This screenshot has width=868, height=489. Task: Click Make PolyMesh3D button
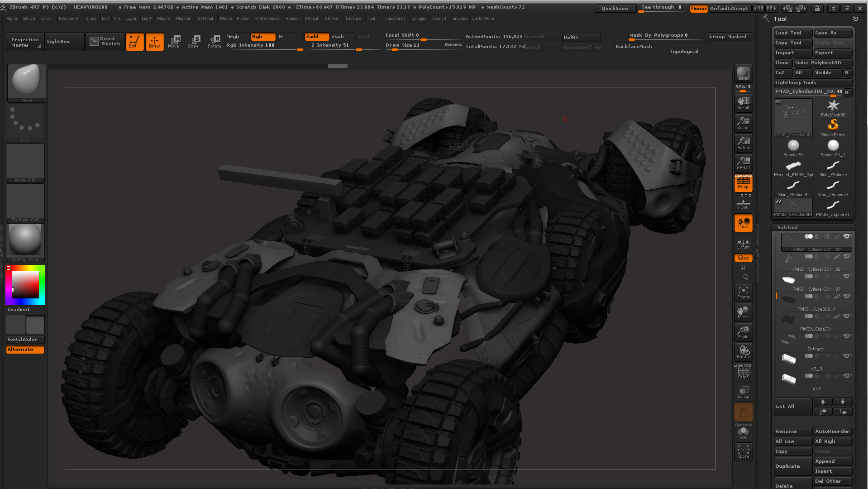click(823, 63)
